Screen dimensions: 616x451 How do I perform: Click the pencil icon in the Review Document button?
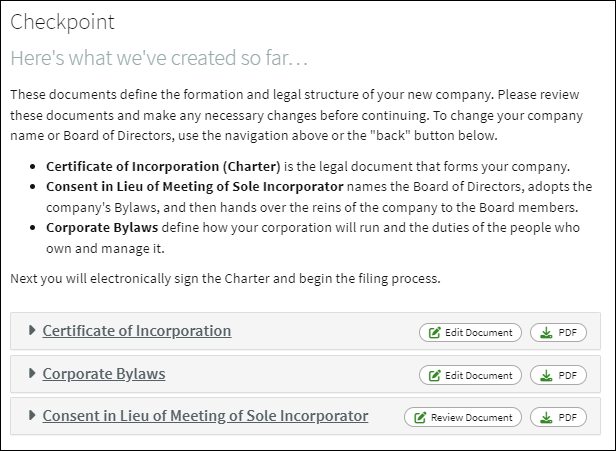[x=420, y=417]
